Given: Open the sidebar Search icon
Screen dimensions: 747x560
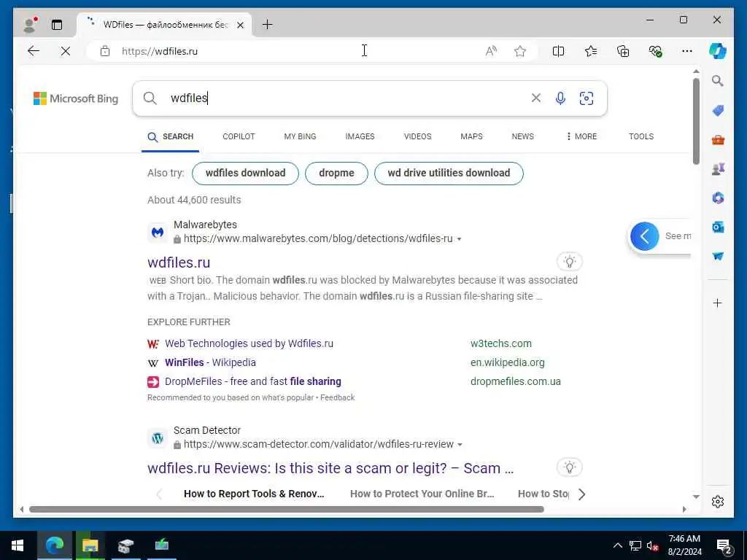Looking at the screenshot, I should point(718,81).
